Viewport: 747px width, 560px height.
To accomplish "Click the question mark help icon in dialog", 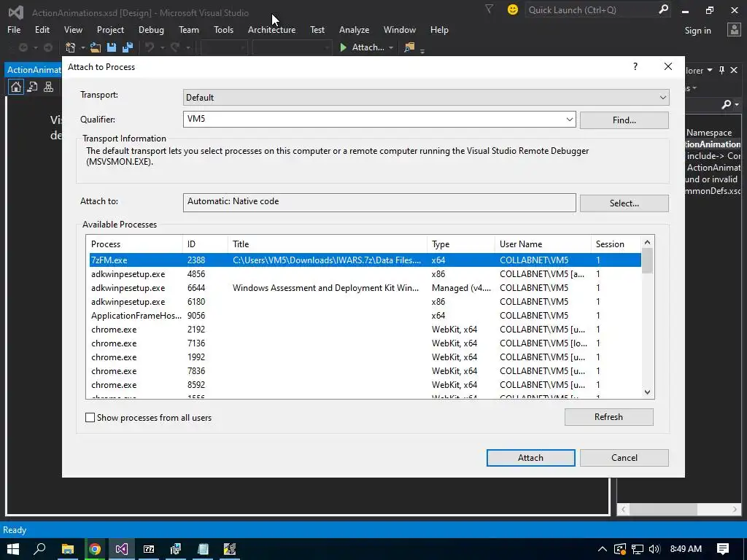I will 635,66.
